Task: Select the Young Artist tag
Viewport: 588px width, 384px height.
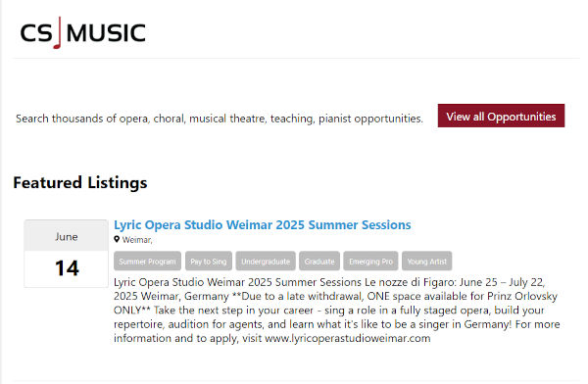Action: (x=427, y=261)
